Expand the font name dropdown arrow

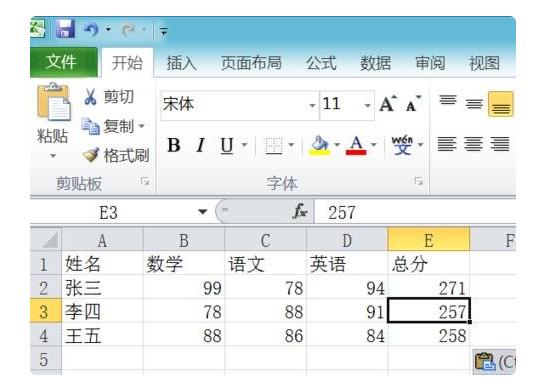[313, 105]
